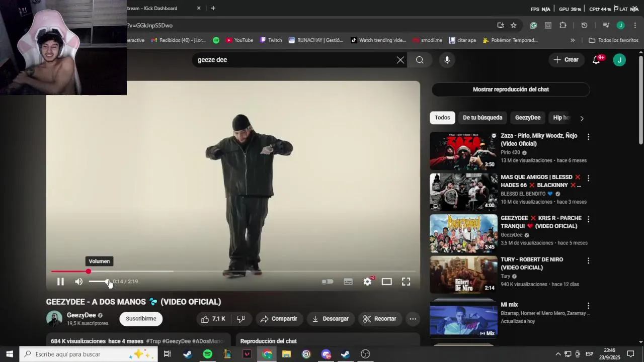Mute the video using the speaker icon
Viewport: 644px width, 362px height.
79,282
